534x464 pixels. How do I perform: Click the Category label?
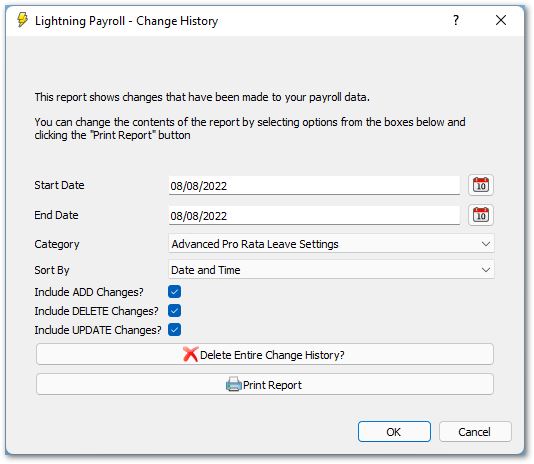57,244
